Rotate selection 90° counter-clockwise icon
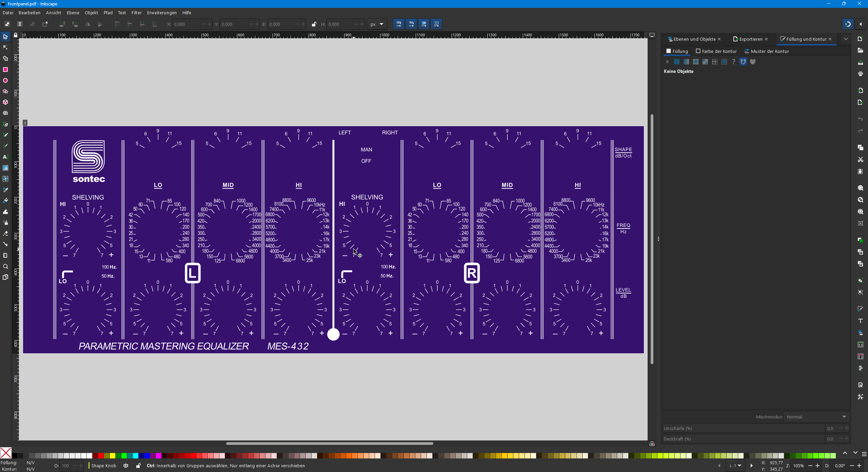Viewport: 868px width, 472px height. coord(62,24)
